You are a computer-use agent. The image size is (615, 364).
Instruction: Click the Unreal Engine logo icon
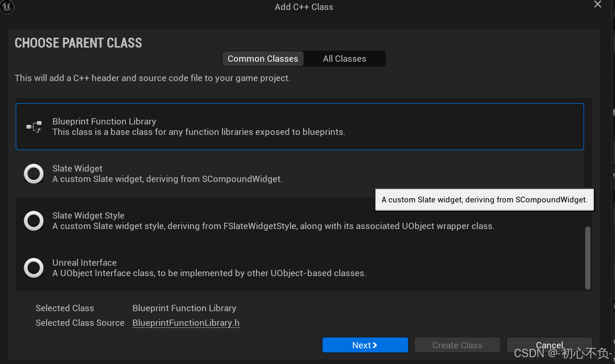(x=7, y=7)
